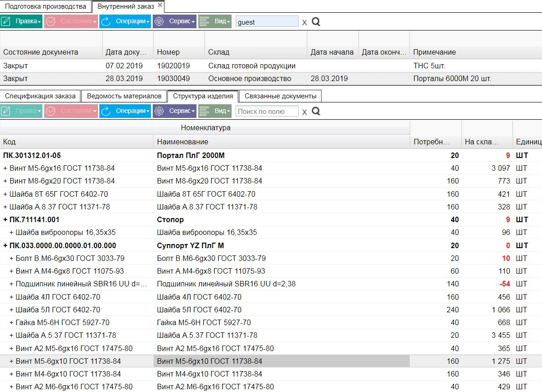Open the top 'Сервис' dropdown menu
This screenshot has width=542, height=392.
click(175, 21)
